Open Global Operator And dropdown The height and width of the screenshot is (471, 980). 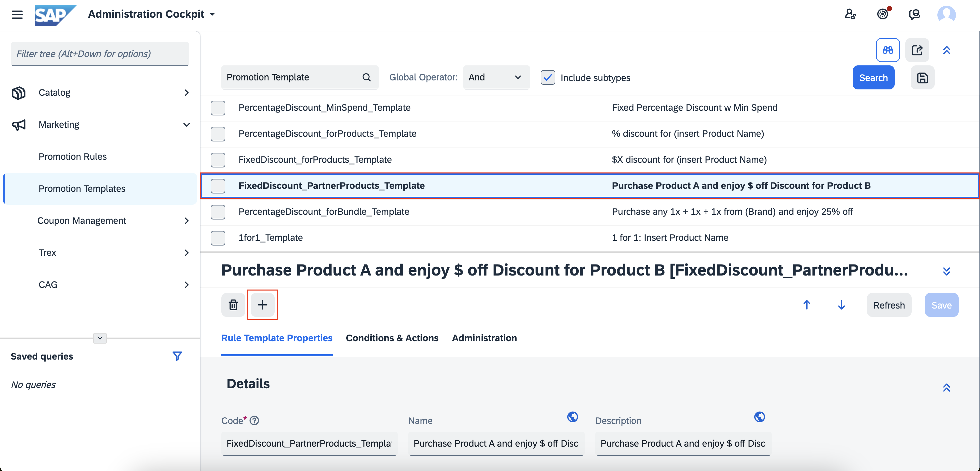496,77
